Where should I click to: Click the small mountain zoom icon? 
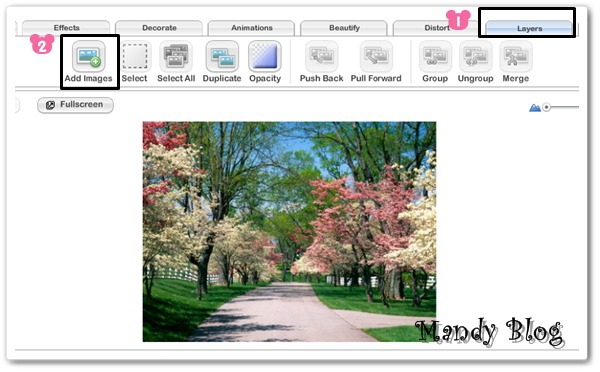535,108
